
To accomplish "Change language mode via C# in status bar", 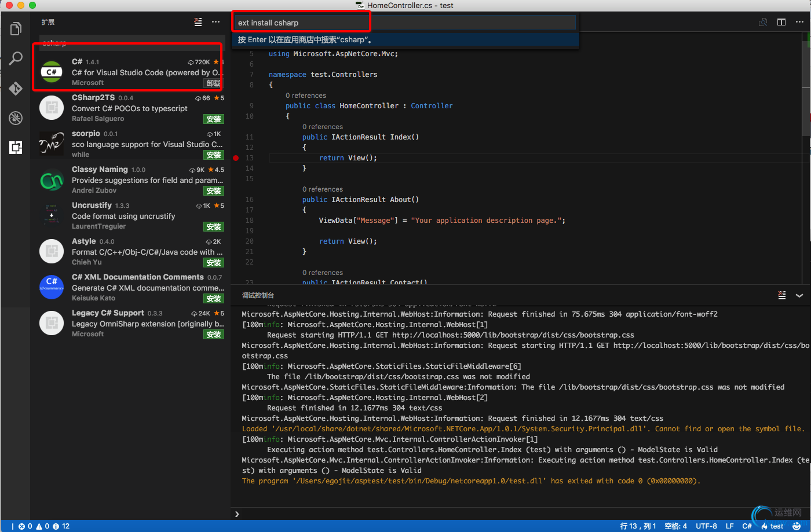I will click(747, 526).
